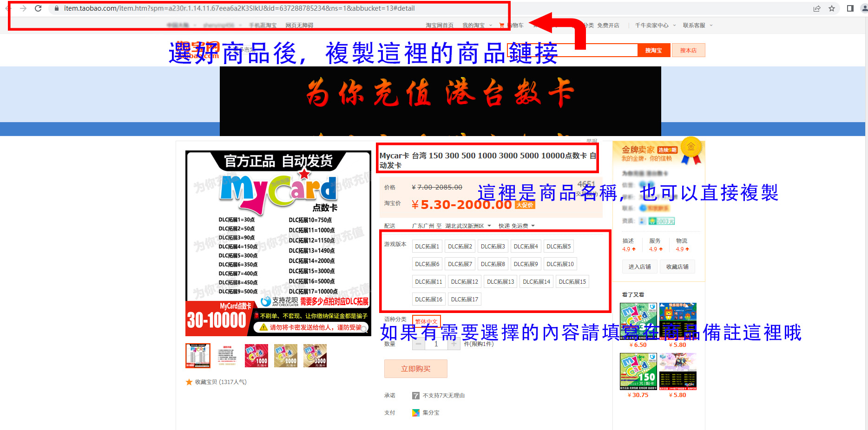The image size is (868, 430).
Task: Click the 搜本店 search button
Action: click(688, 50)
